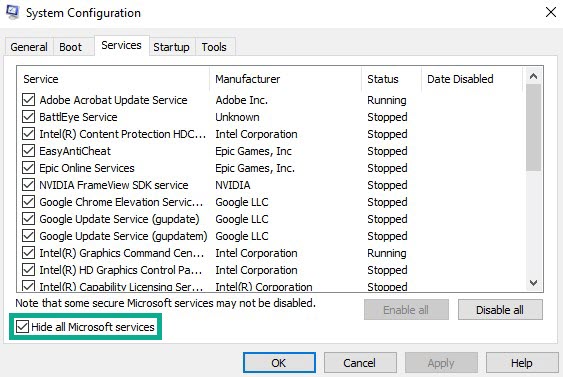Select Running status of Intel Graphics Command Center
The height and width of the screenshot is (377, 563).
click(387, 253)
